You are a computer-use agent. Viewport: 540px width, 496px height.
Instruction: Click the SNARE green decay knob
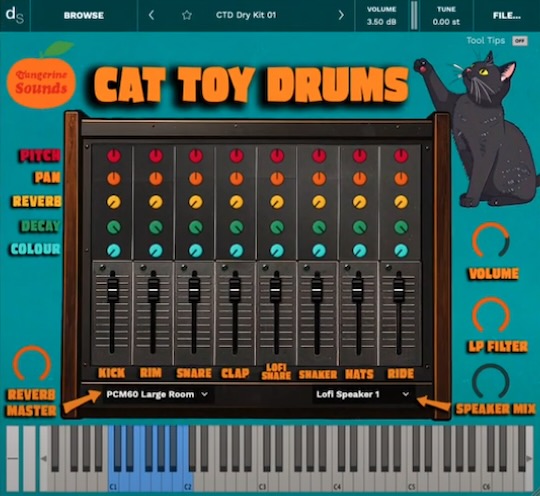196,227
